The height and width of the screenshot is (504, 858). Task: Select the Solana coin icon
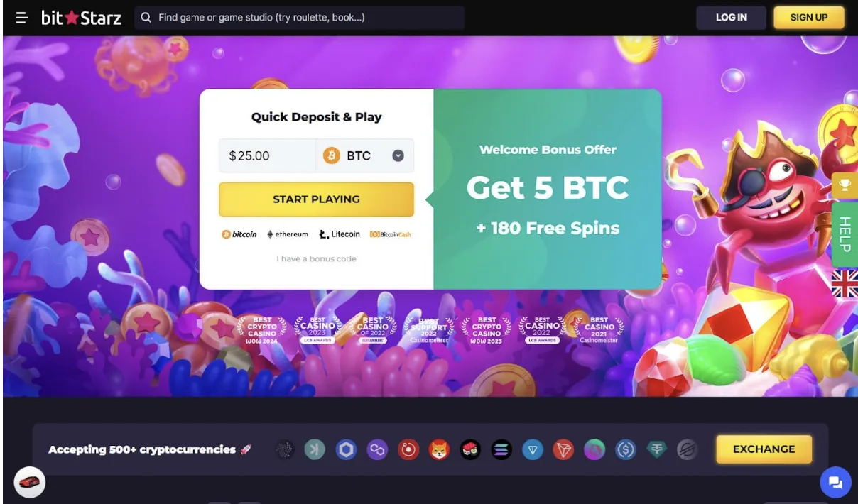(x=501, y=449)
